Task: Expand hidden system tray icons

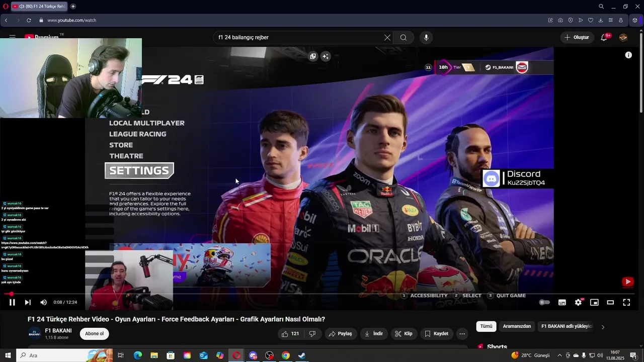Action: (x=559, y=355)
